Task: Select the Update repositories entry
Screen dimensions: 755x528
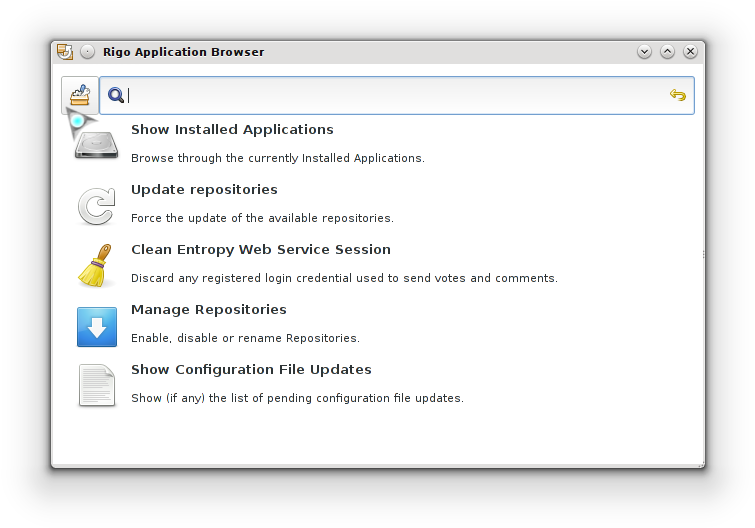Action: click(204, 190)
